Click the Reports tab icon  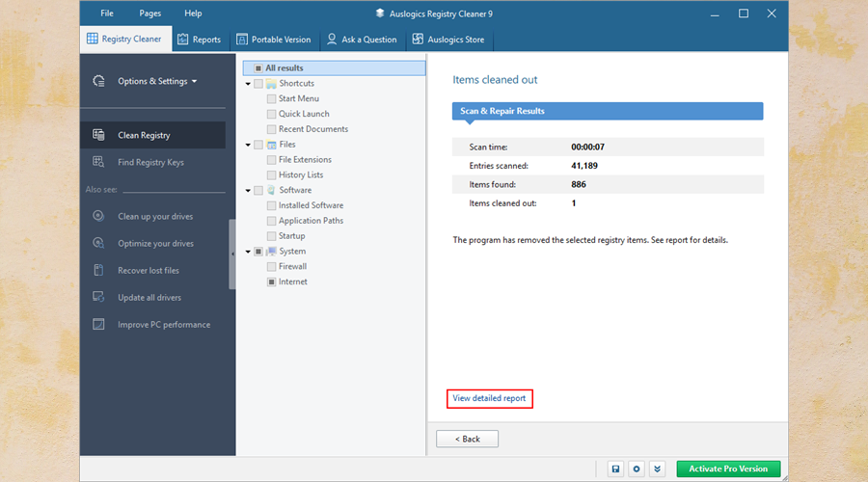(182, 40)
